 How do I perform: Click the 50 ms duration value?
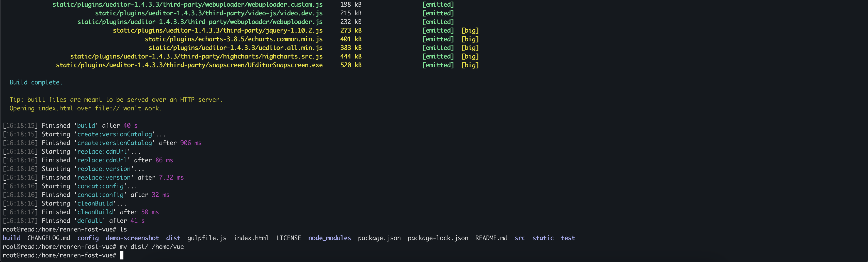(150, 212)
